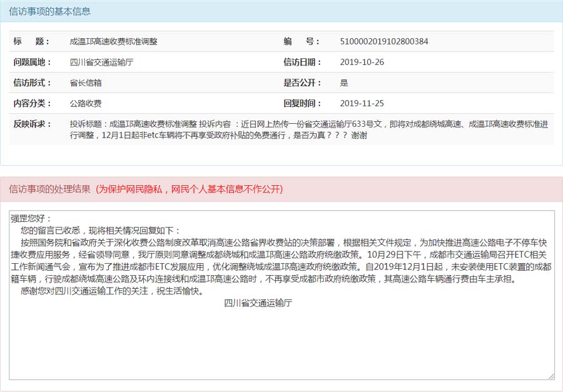Click the number 510000201910280​0384
The height and width of the screenshot is (392, 563).
point(384,42)
